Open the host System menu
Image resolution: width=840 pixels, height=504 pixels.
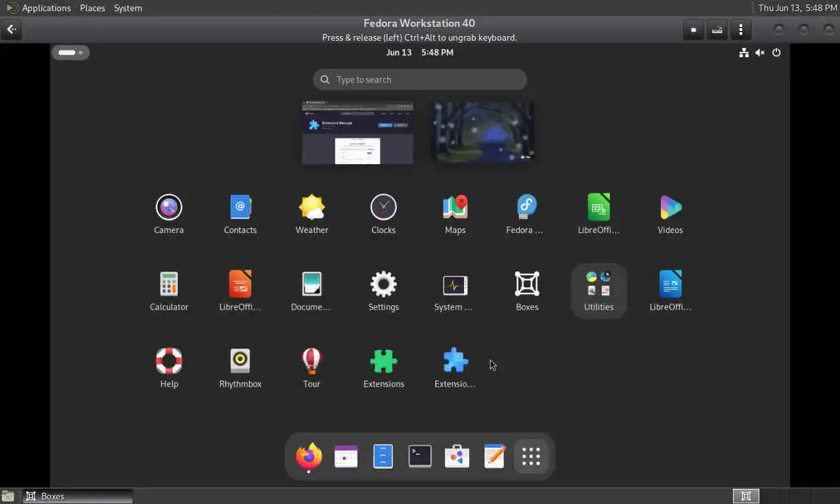click(x=128, y=8)
